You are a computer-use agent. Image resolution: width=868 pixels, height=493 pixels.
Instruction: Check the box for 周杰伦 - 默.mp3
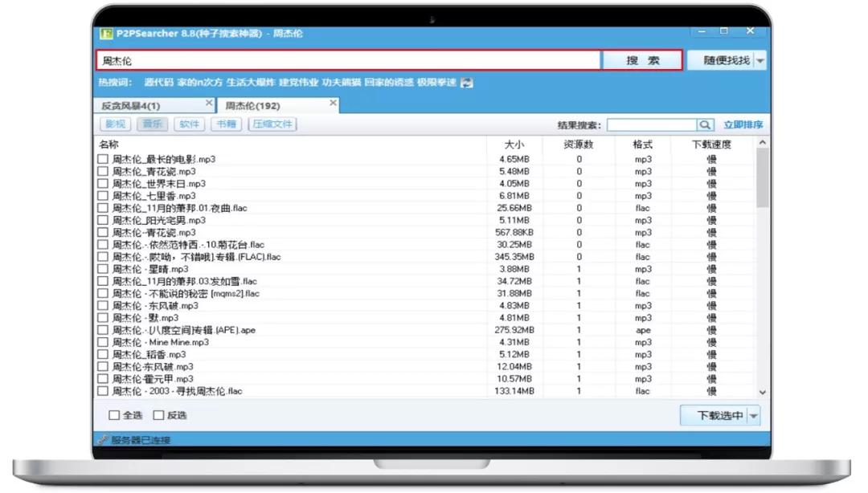(x=102, y=318)
